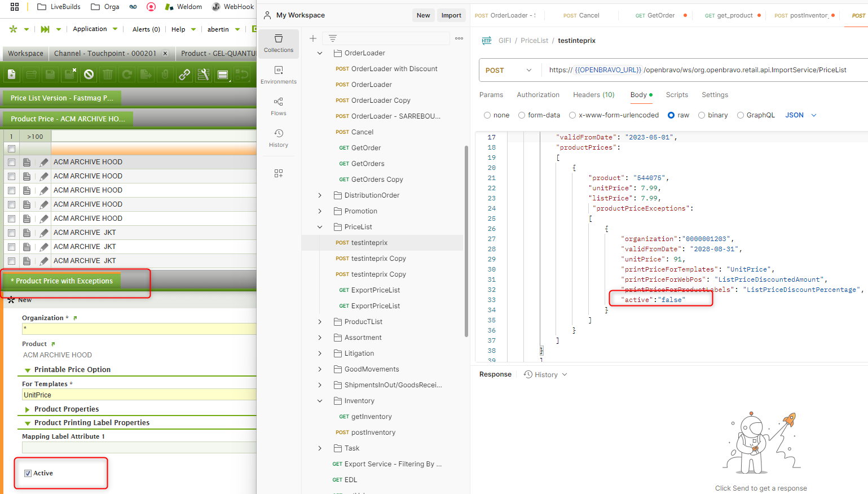
Task: Click the New button in My Workspace
Action: 423,15
